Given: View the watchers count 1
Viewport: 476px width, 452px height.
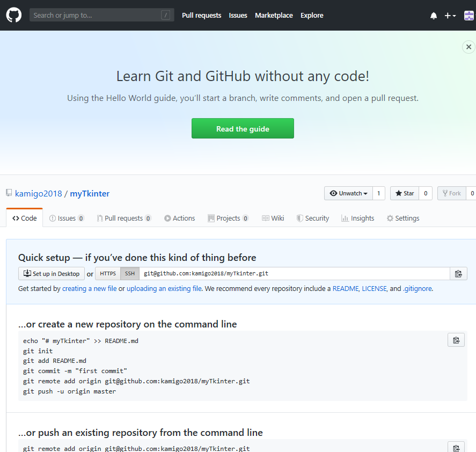Looking at the screenshot, I should [x=378, y=193].
